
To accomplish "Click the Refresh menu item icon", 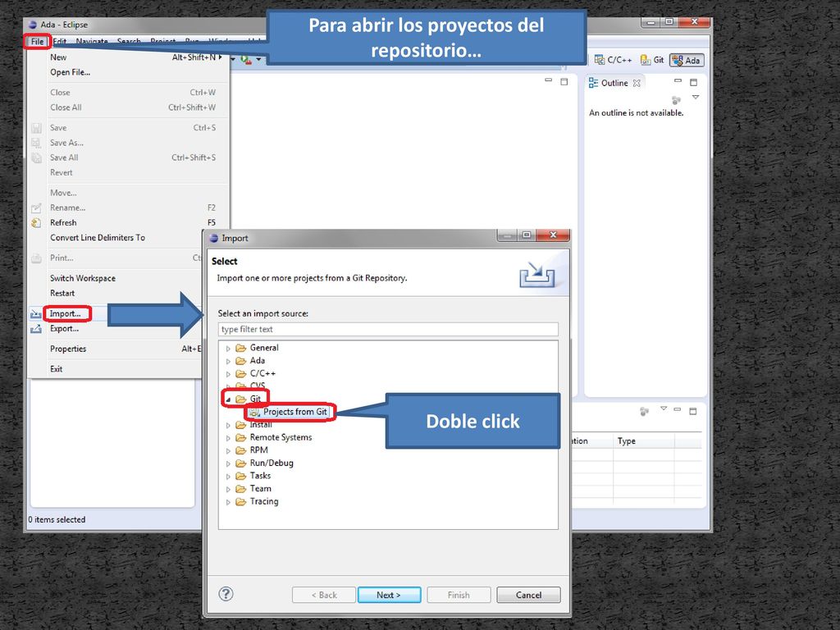I will click(36, 223).
